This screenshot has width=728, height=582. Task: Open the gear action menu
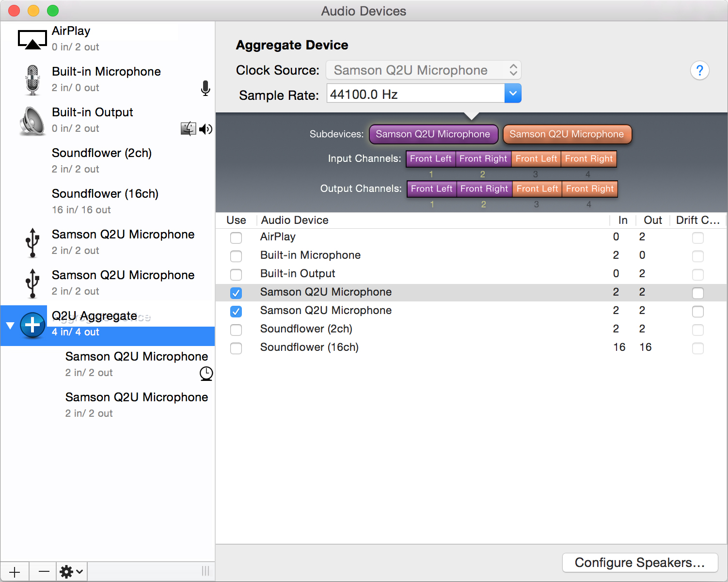(x=71, y=572)
